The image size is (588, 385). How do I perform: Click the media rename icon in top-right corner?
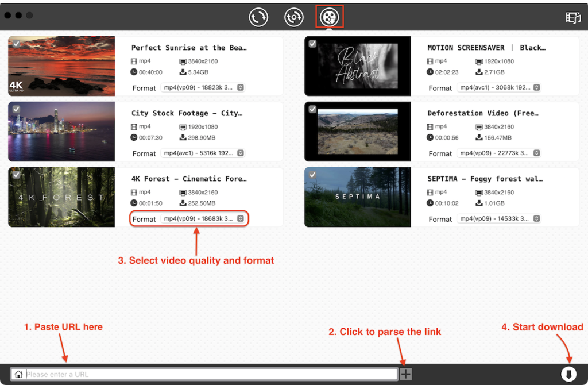click(x=573, y=18)
